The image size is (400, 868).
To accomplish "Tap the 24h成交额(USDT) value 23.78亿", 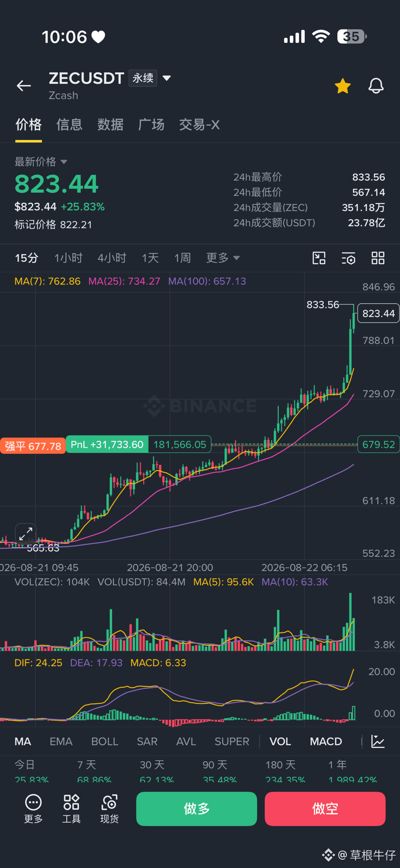I will [x=367, y=223].
